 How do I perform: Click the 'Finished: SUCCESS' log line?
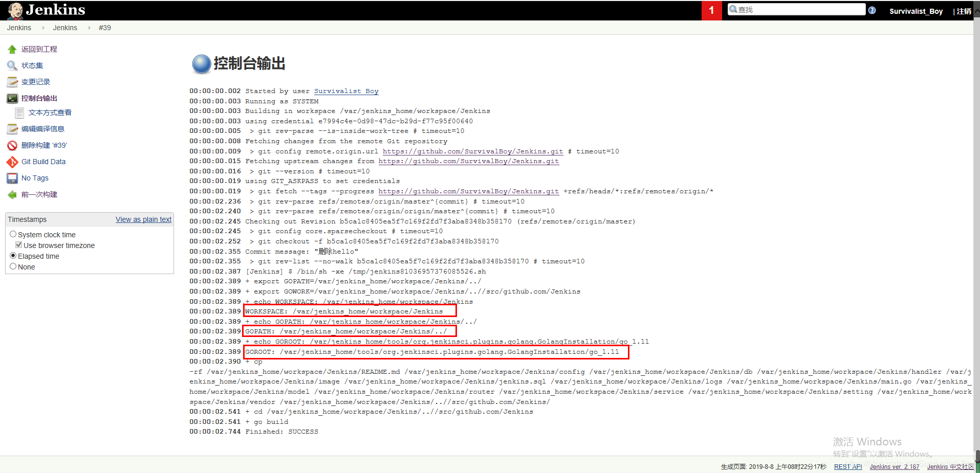point(281,432)
